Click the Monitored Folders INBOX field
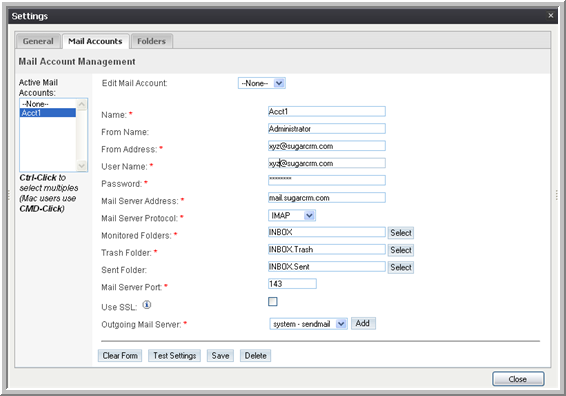566x396 pixels. 327,232
